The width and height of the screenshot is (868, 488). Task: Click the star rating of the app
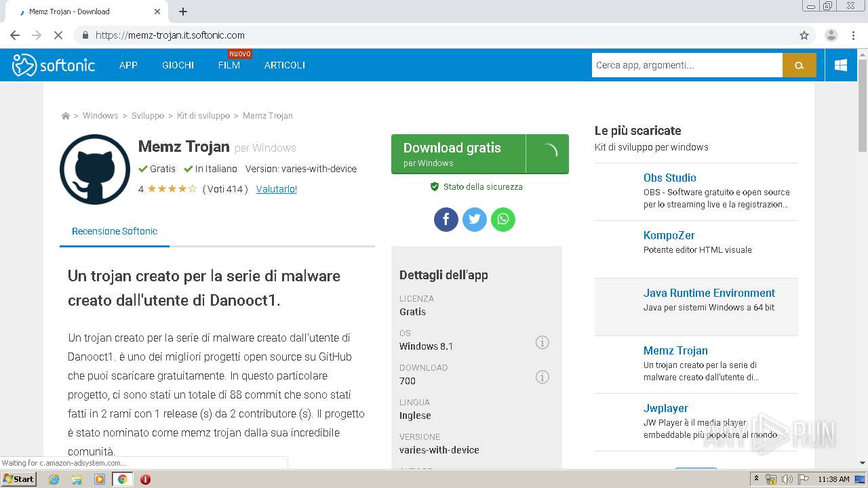tap(172, 189)
